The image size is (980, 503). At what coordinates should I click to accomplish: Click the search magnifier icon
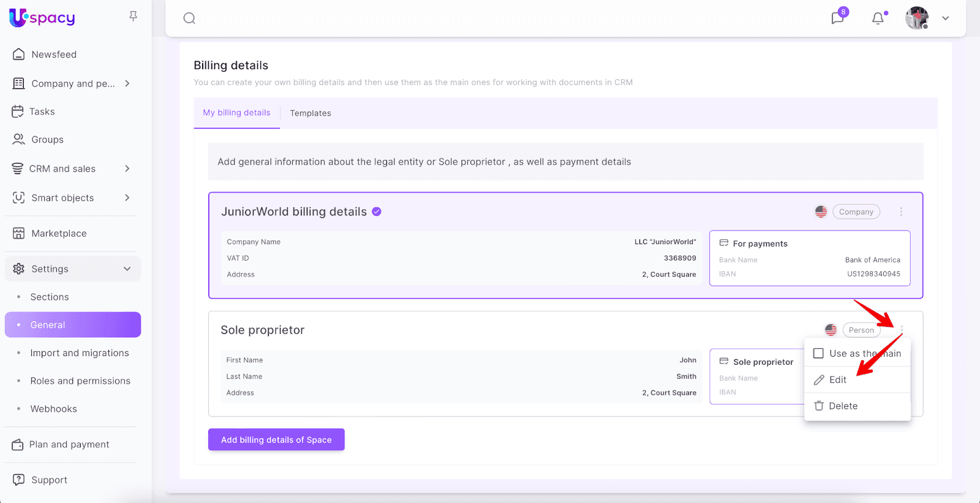tap(189, 18)
